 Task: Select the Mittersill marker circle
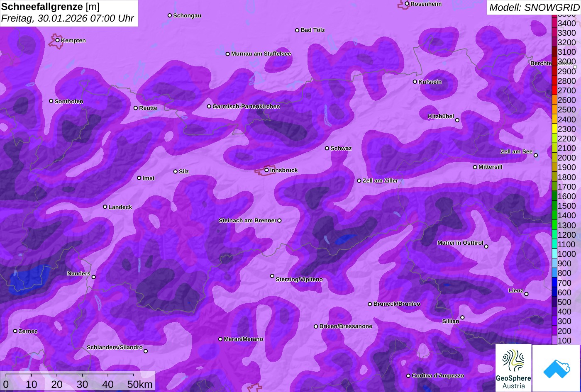(475, 167)
